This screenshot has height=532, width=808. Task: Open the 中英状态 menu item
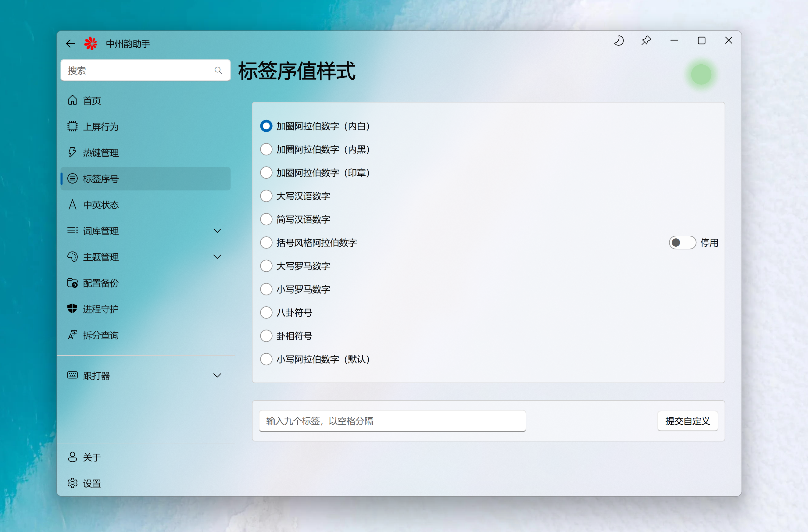point(101,205)
